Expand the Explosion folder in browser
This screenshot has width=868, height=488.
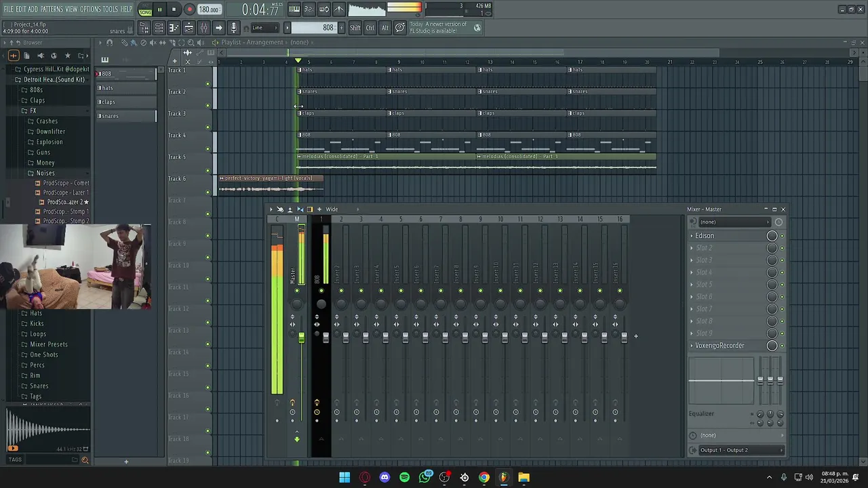(49, 142)
